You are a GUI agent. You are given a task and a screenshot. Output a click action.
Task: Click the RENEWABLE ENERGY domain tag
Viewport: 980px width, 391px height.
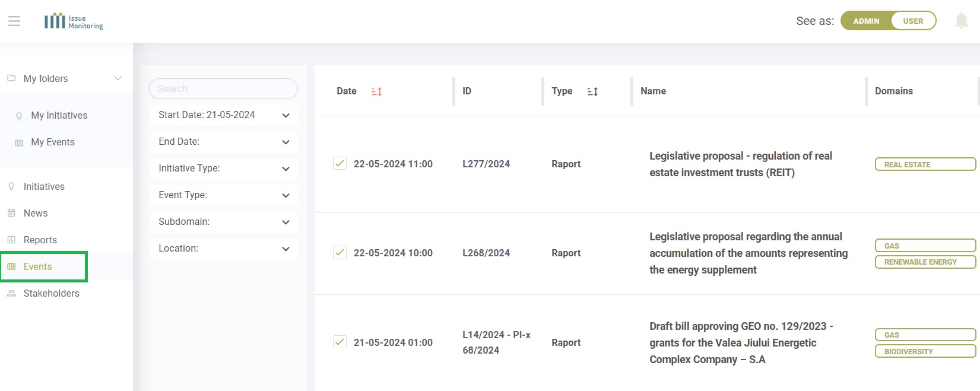[x=925, y=262]
